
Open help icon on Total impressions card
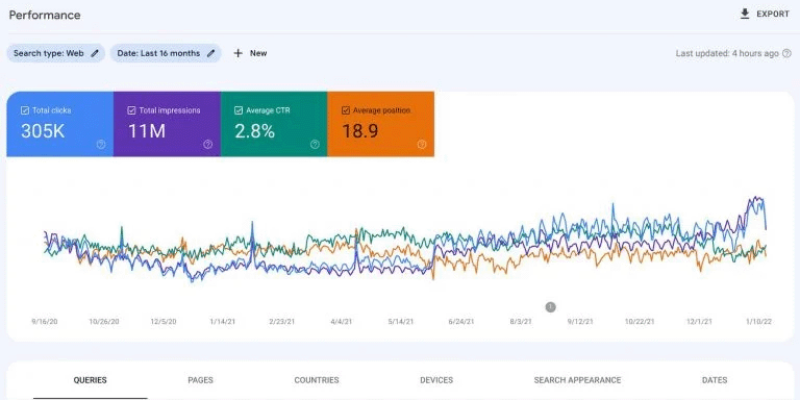tap(207, 144)
